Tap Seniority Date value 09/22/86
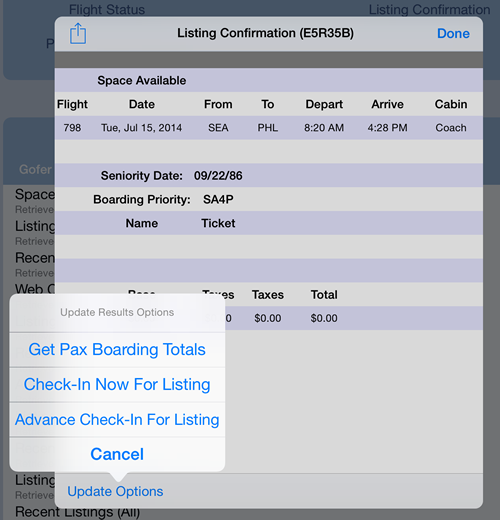Image resolution: width=500 pixels, height=520 pixels. click(x=218, y=176)
